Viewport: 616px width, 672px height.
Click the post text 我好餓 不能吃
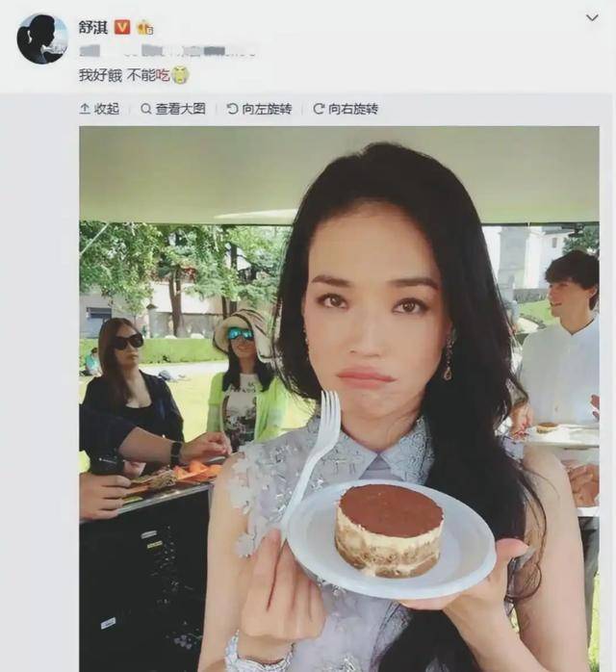(x=124, y=76)
